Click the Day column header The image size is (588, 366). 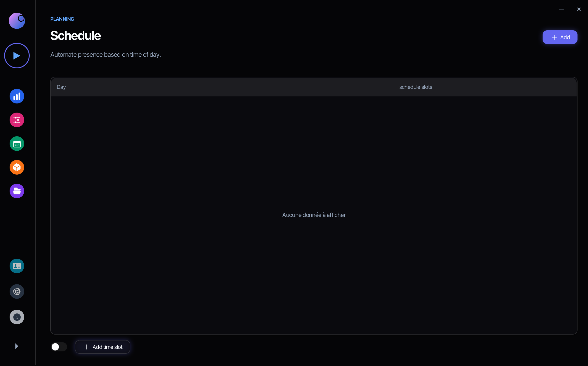(x=61, y=87)
